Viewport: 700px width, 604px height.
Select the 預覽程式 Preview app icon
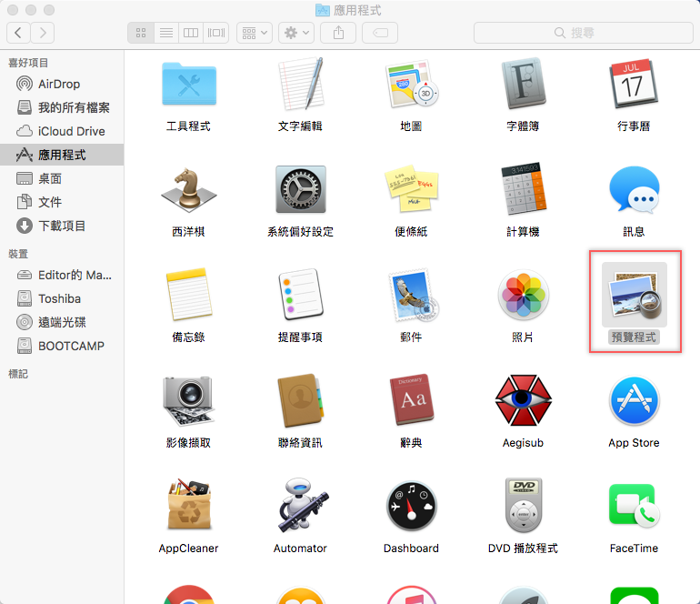coord(634,295)
